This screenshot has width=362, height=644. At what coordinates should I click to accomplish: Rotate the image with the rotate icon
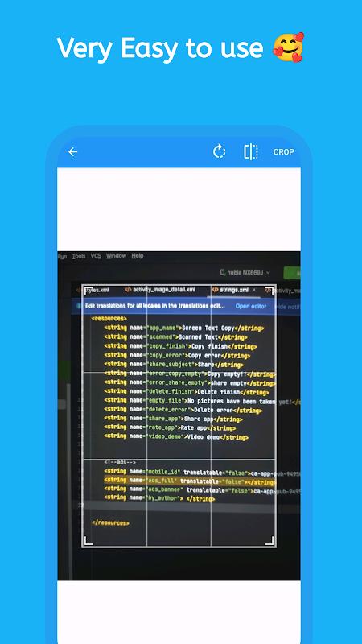(x=219, y=151)
